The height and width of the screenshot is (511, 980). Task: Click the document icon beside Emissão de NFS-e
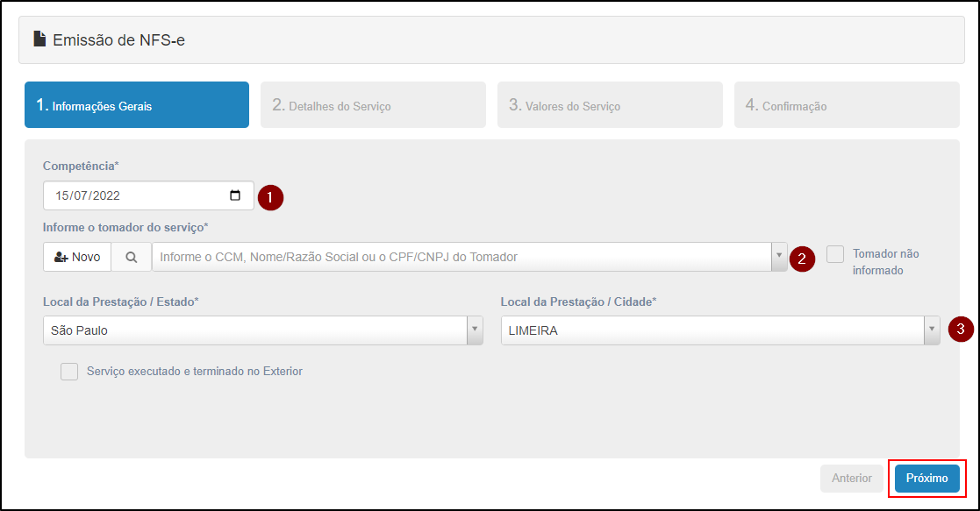pos(39,39)
